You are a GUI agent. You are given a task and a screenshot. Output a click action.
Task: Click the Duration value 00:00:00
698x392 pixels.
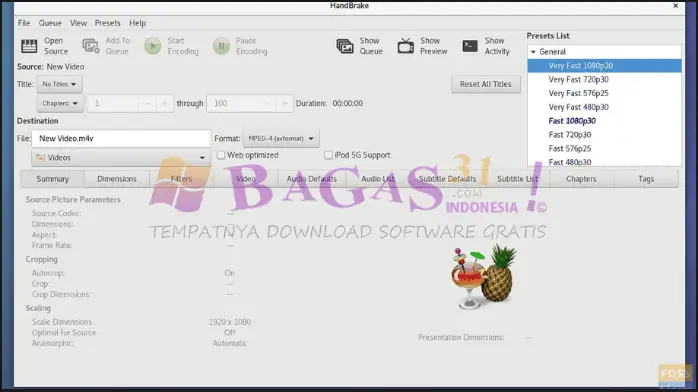pos(348,103)
